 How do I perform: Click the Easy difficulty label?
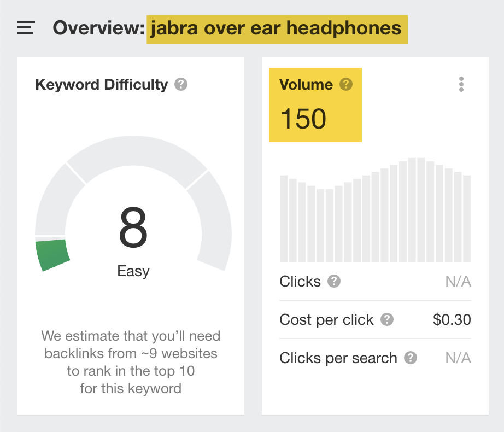[133, 271]
